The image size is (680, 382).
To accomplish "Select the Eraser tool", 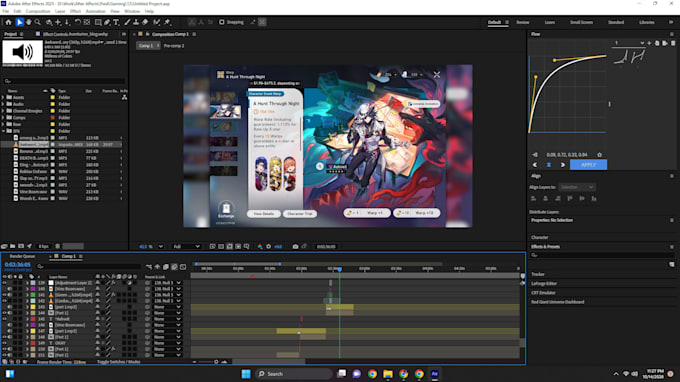I will coord(145,22).
